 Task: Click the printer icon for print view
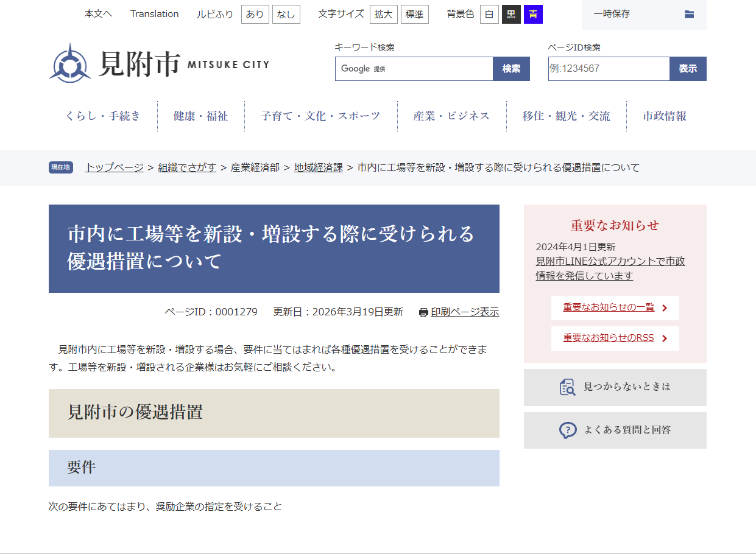click(x=423, y=312)
